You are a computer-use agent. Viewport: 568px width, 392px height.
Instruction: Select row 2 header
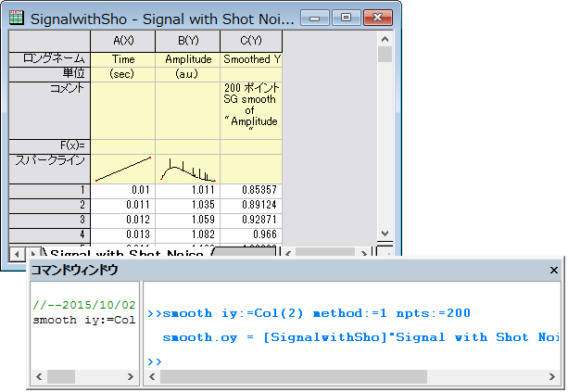[x=50, y=206]
